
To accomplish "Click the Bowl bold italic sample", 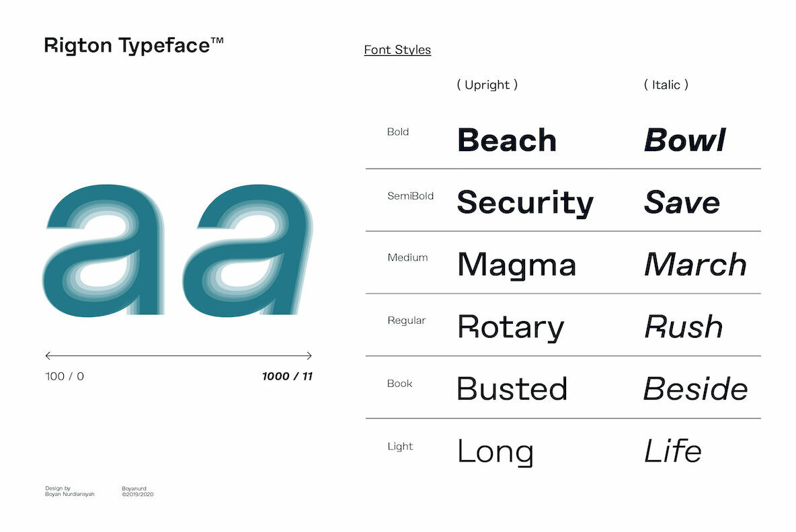I will pos(684,140).
